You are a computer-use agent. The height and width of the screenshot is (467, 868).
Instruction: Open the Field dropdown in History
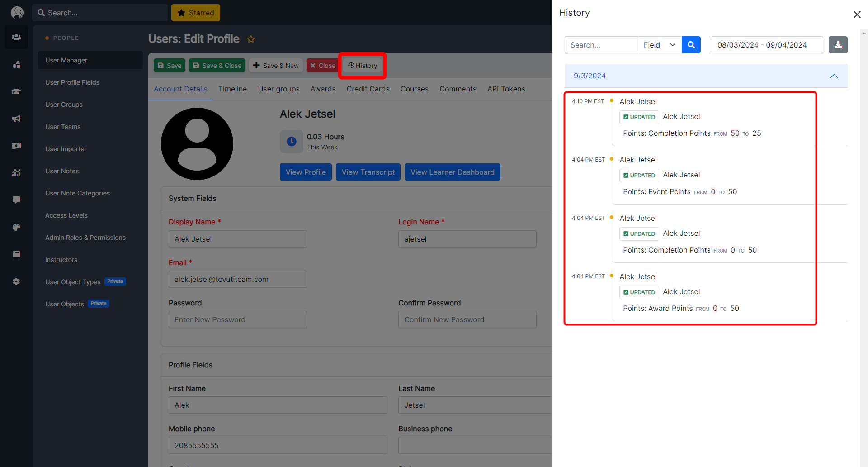(x=660, y=45)
